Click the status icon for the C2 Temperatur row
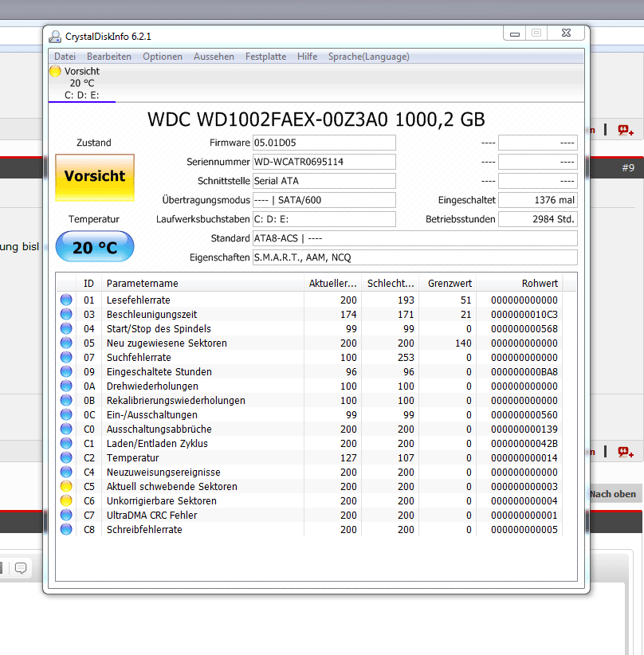644x655 pixels. tap(66, 457)
